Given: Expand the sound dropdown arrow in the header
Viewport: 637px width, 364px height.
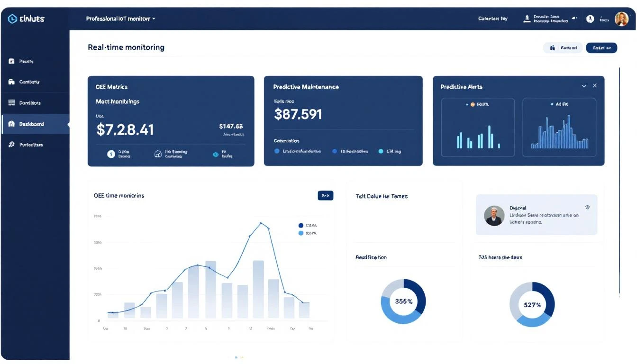Looking at the screenshot, I should [x=574, y=18].
